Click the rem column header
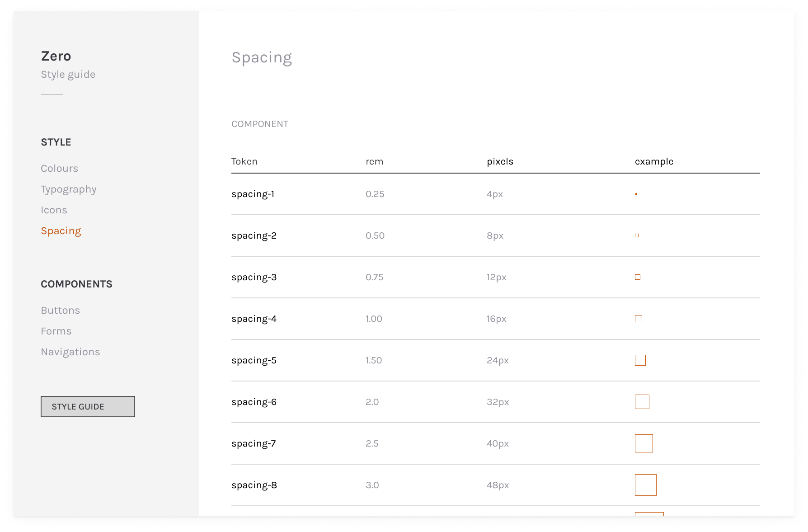The image size is (808, 532). 374,162
